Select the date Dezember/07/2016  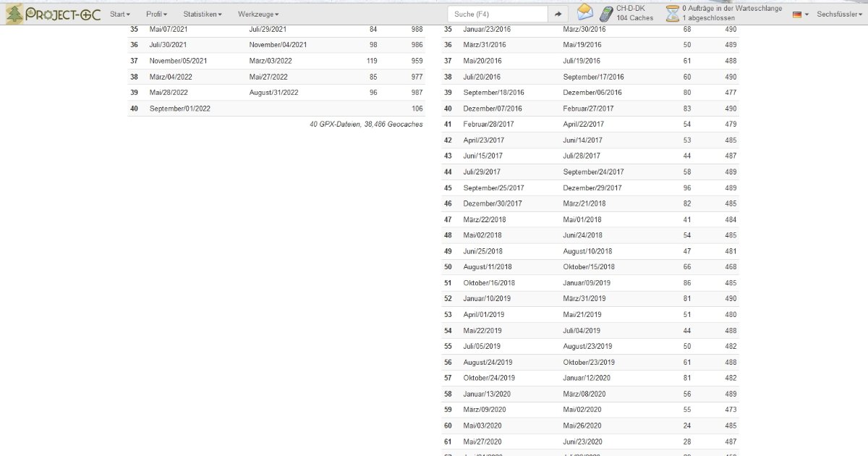[493, 109]
